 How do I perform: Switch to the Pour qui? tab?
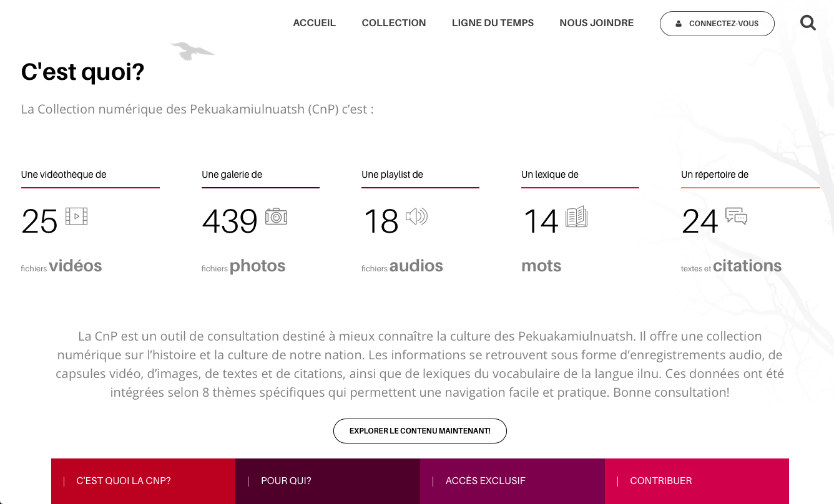pos(286,480)
